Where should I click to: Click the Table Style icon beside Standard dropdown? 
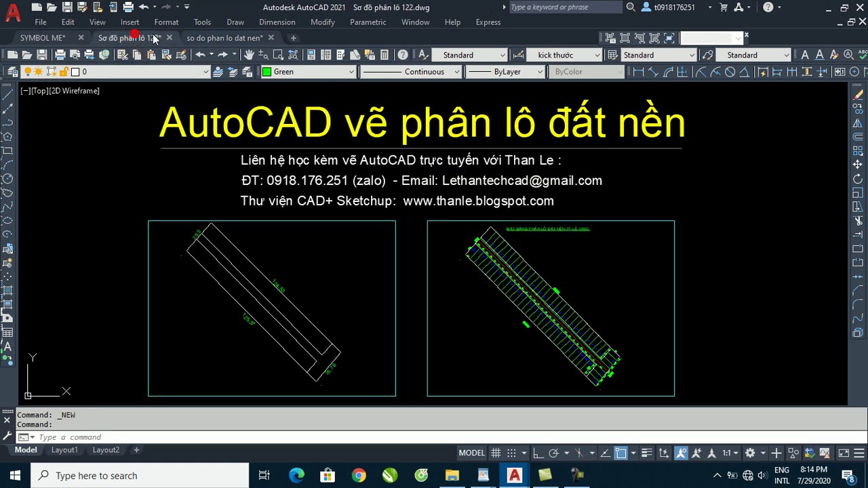point(613,55)
